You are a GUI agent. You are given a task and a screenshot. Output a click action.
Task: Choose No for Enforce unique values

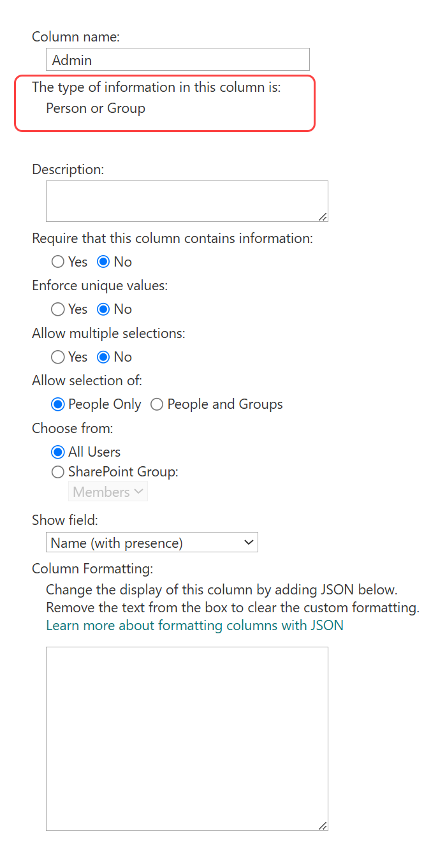pos(104,309)
